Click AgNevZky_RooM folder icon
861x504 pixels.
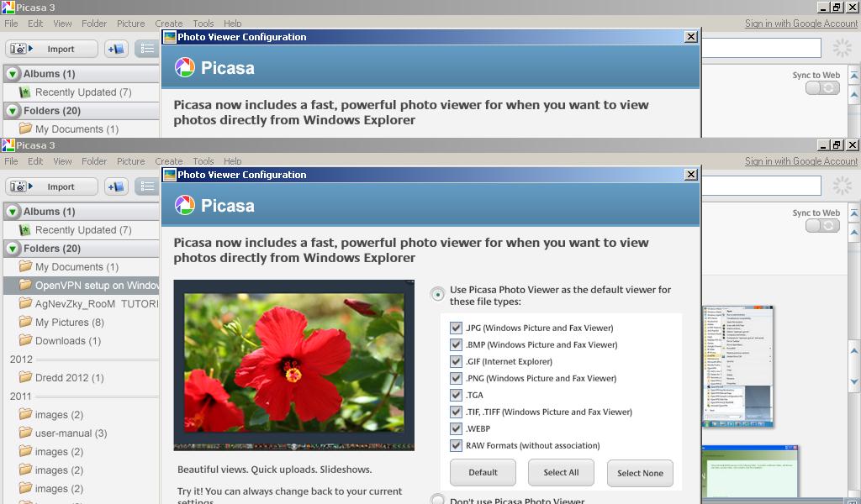25,303
